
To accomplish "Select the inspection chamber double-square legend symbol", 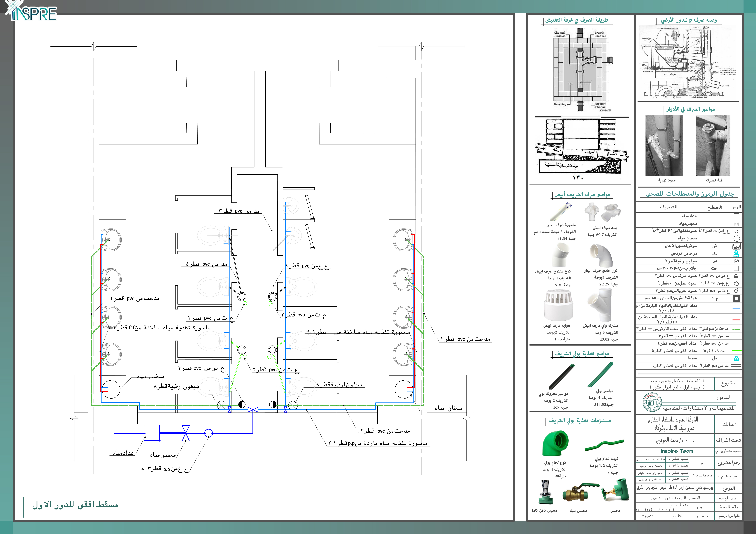I will pos(737,299).
